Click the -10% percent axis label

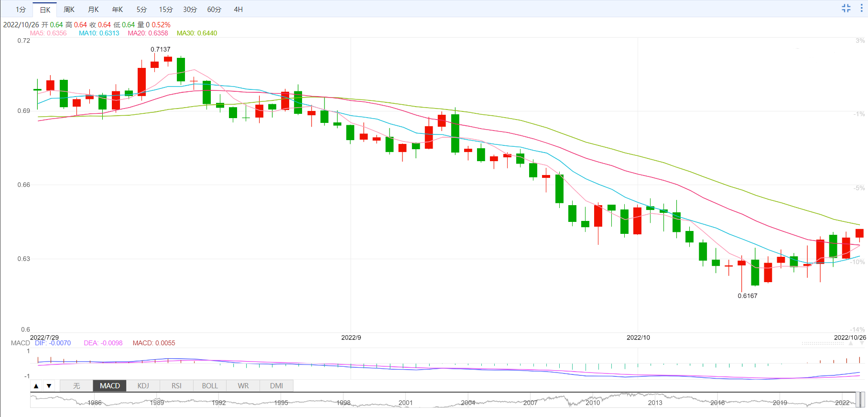[x=857, y=262]
